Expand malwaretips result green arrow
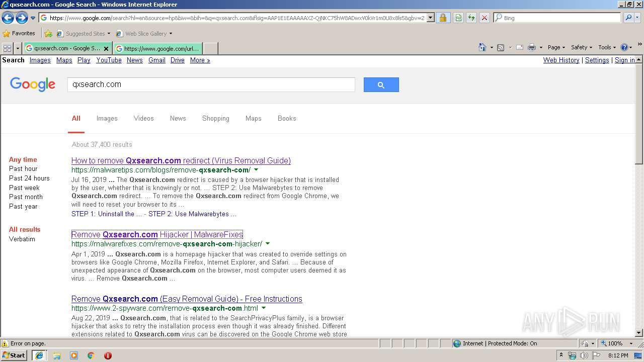The image size is (644, 362). [256, 170]
